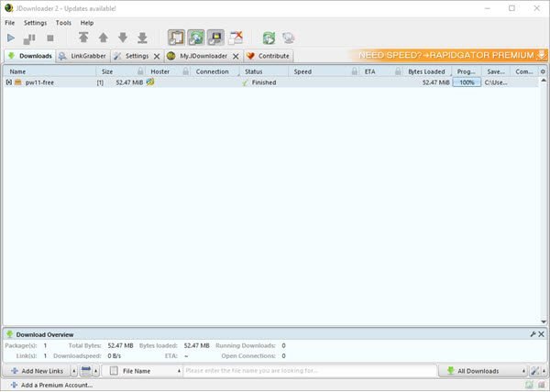The image size is (550, 392).
Task: Open the LinkGrabber tab
Action: (82, 56)
